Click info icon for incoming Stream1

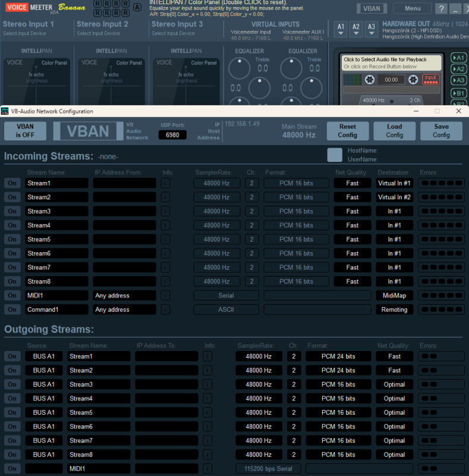coord(165,183)
